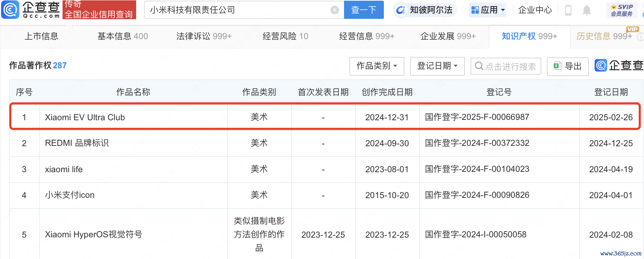Open SVIP 会员服务

622,10
